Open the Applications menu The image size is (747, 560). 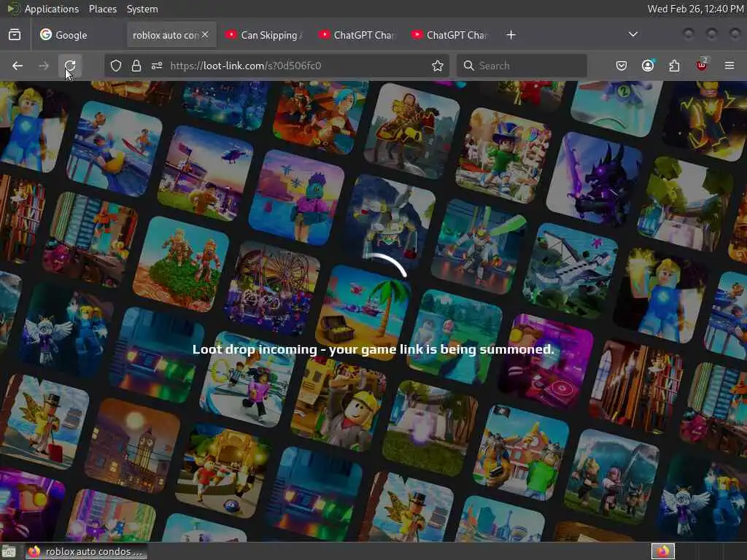(52, 9)
